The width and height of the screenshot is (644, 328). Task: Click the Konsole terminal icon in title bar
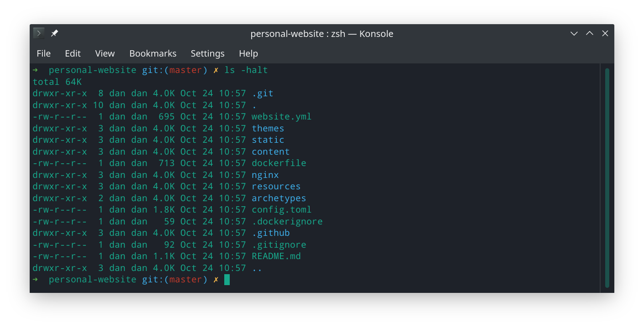[39, 33]
